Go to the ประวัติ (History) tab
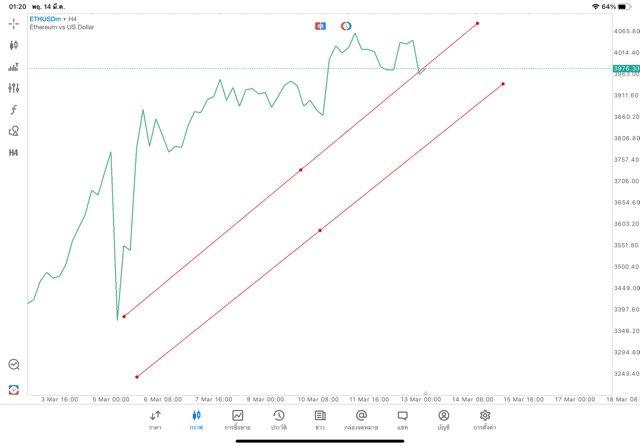640x447 pixels. [279, 419]
